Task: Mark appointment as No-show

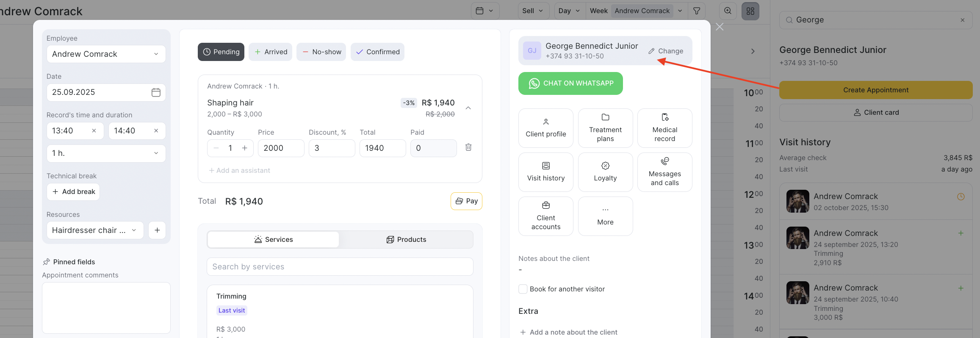Action: (321, 52)
